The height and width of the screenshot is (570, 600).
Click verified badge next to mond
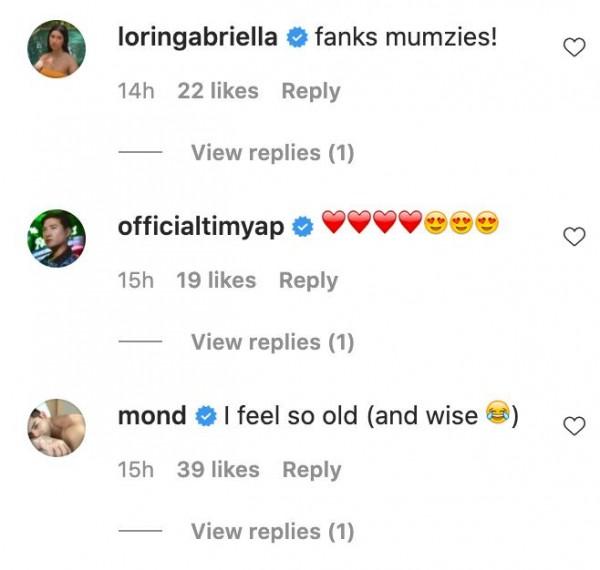click(206, 416)
